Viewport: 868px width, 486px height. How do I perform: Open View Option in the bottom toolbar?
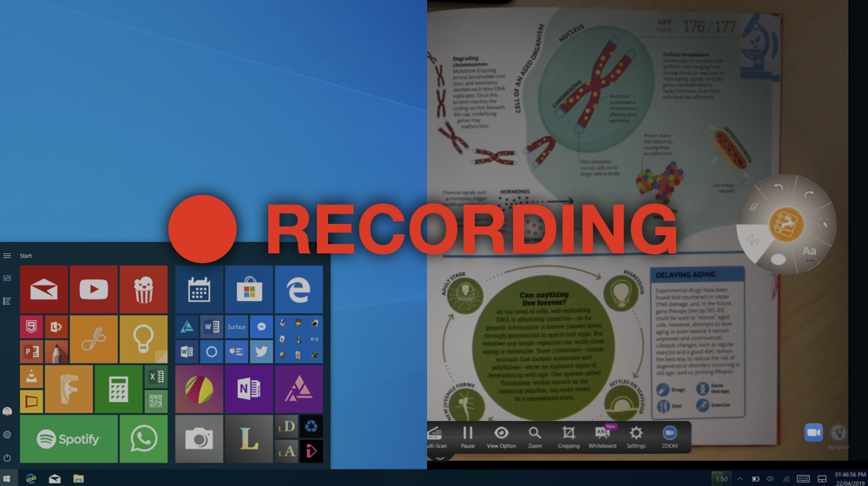(x=501, y=435)
